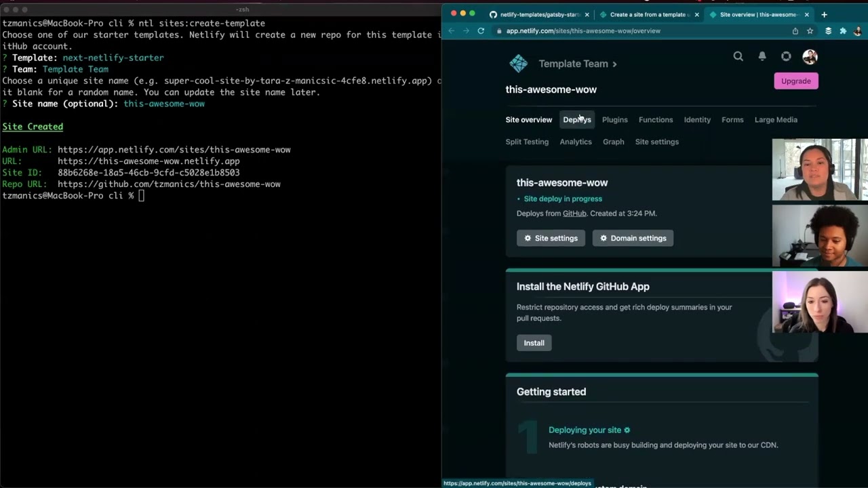
Task: Click the Template Team breadcrumb
Action: (x=574, y=64)
